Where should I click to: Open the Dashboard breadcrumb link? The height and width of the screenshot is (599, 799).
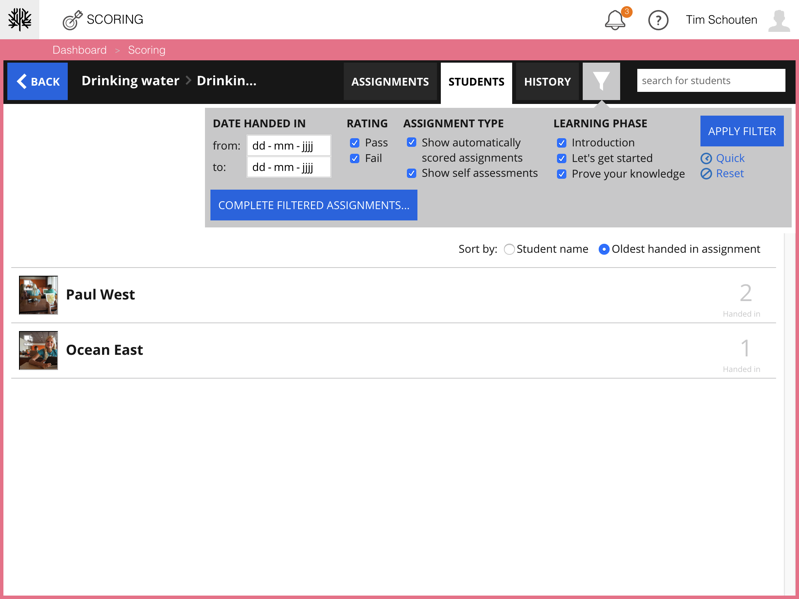(79, 50)
